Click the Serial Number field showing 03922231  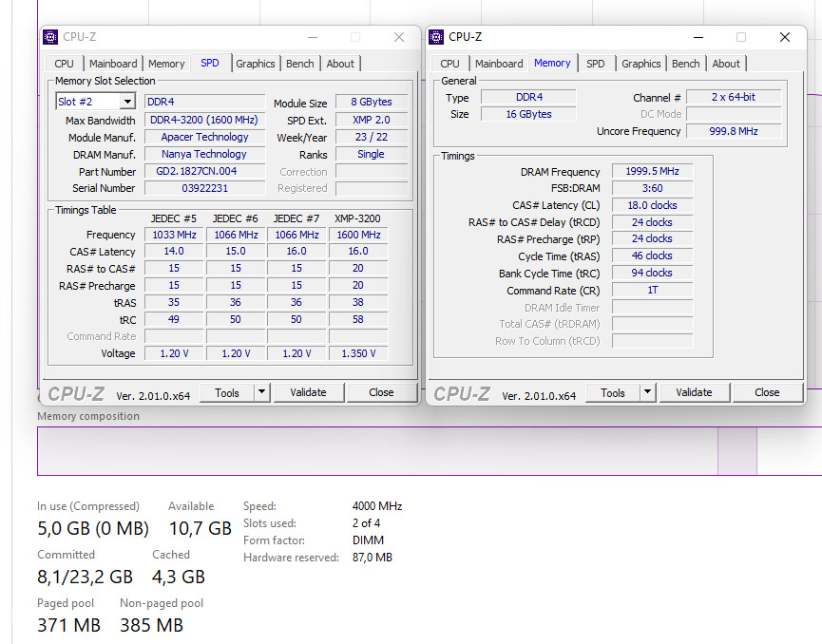(x=203, y=188)
